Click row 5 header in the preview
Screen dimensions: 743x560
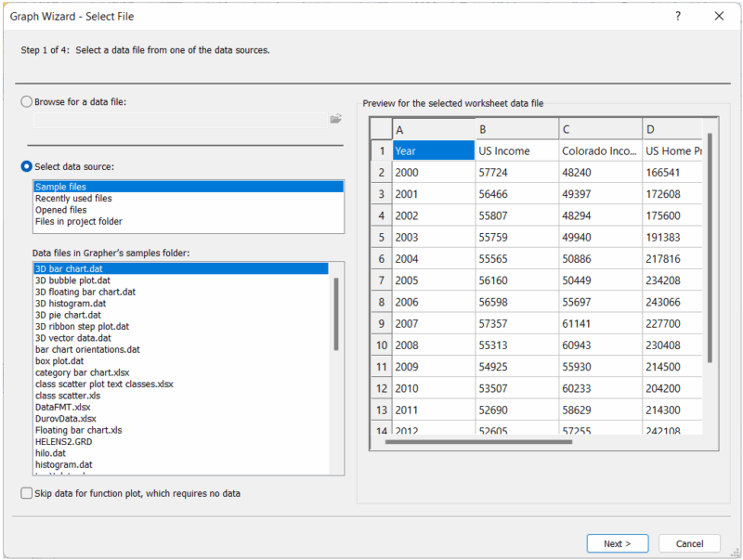point(382,237)
